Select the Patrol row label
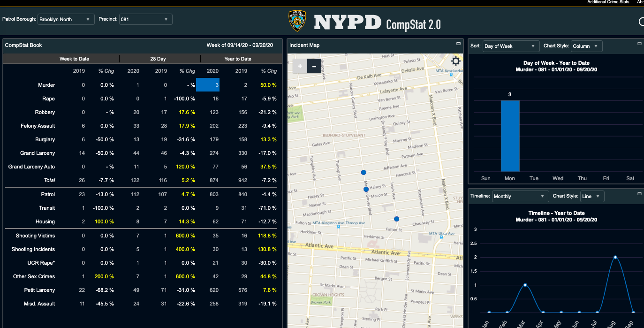Screen dimensions: 644x328 [x=48, y=194]
